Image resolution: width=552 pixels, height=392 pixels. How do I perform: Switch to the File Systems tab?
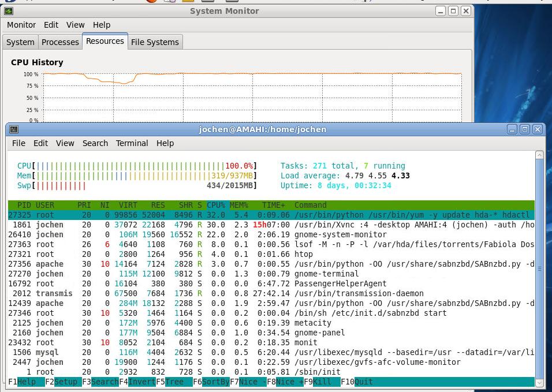tap(155, 42)
